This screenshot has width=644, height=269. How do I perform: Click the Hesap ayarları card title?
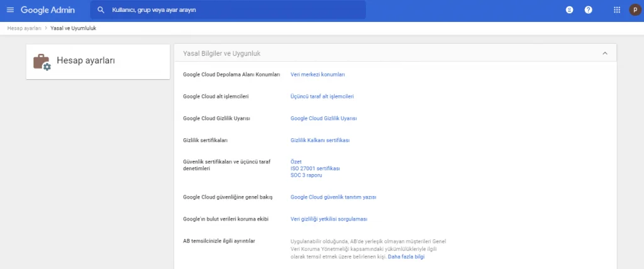tap(86, 61)
